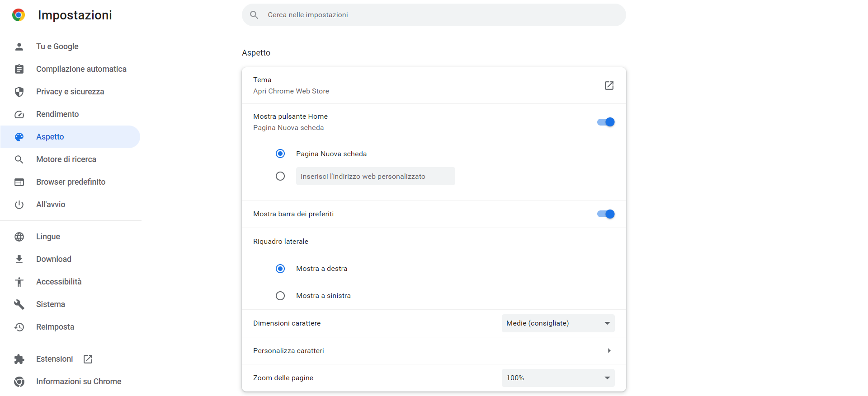Select the custom web address radio button

[280, 176]
